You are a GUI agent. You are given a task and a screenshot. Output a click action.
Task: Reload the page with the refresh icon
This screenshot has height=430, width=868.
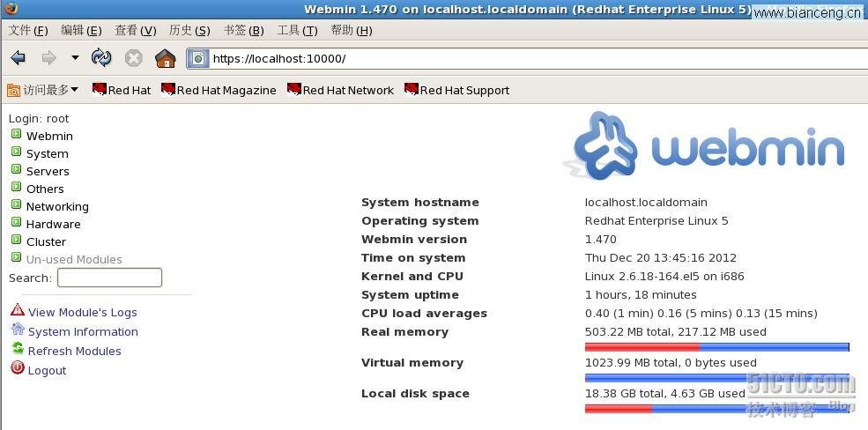pos(101,57)
